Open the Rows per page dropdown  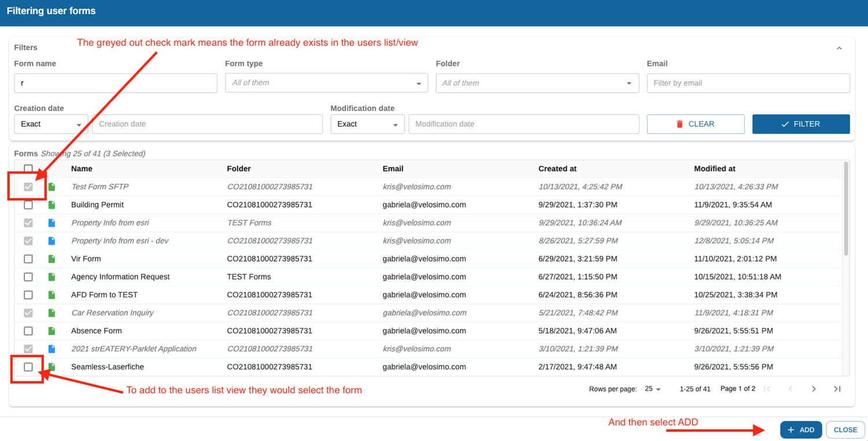[653, 389]
